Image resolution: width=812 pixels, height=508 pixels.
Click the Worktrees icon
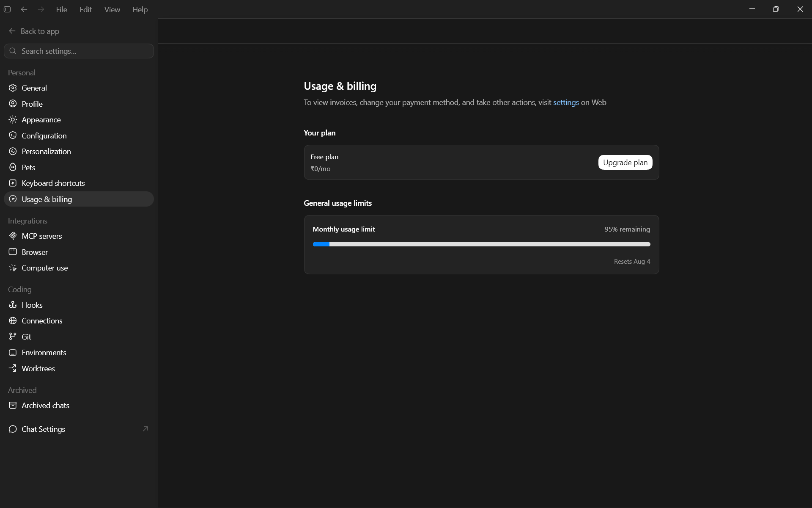(13, 368)
